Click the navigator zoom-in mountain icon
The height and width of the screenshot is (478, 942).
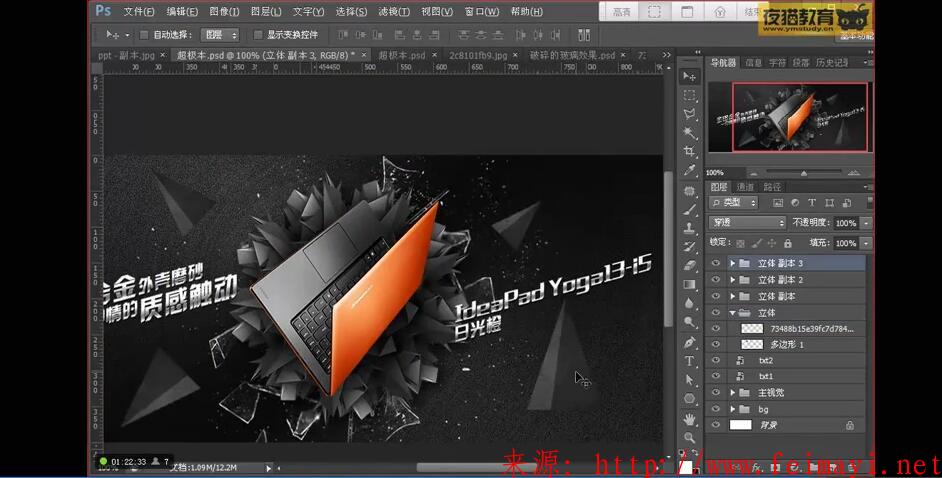point(853,173)
